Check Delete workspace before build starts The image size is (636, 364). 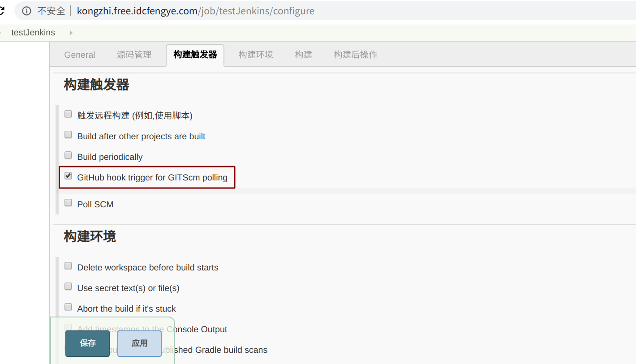(x=68, y=266)
